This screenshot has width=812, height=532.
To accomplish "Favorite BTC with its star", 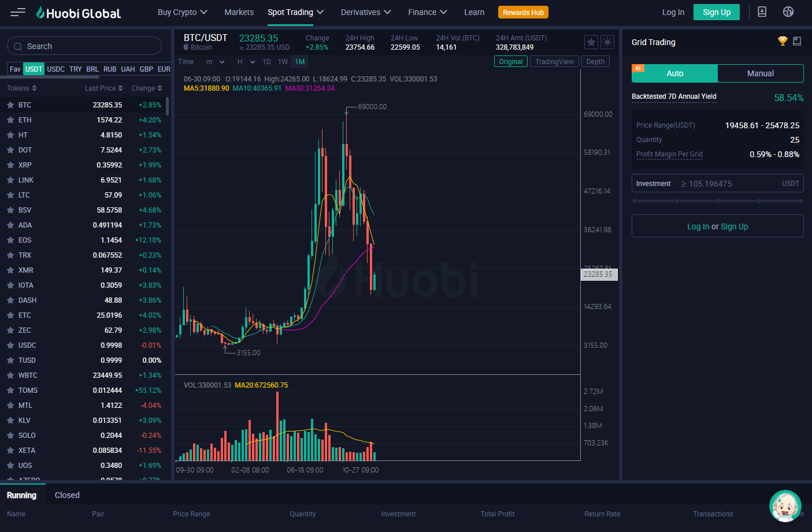I will coord(10,105).
